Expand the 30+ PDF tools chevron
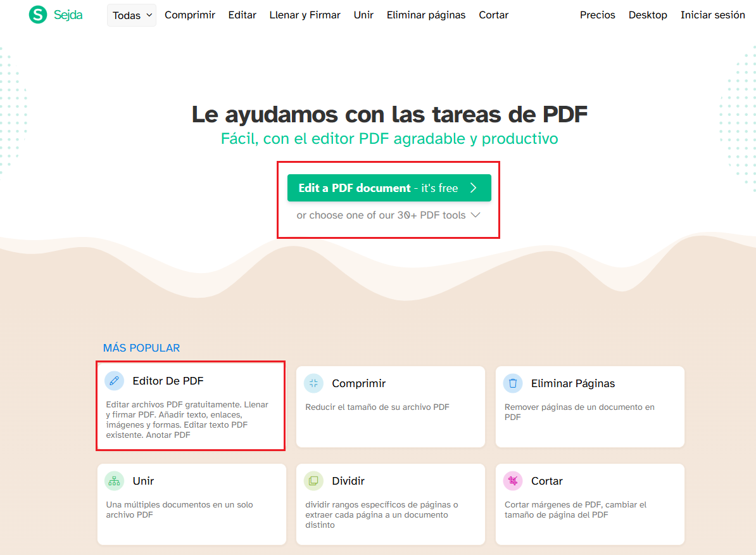756x555 pixels. tap(476, 215)
